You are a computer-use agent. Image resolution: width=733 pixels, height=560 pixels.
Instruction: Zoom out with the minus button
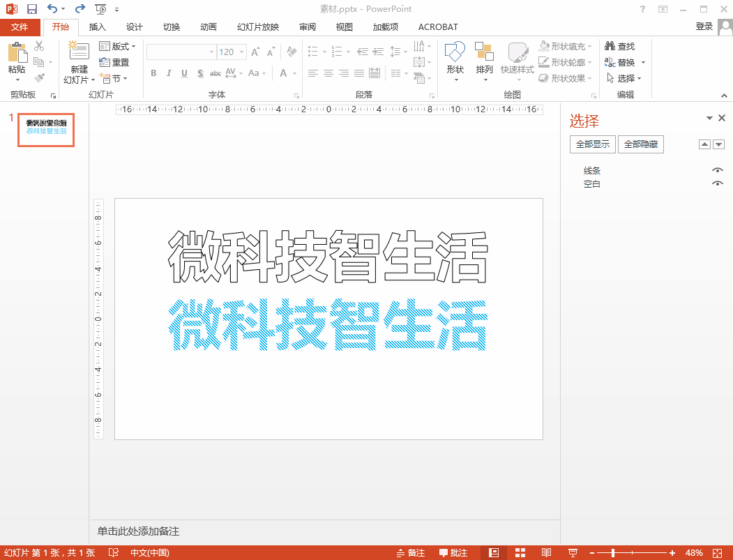592,553
